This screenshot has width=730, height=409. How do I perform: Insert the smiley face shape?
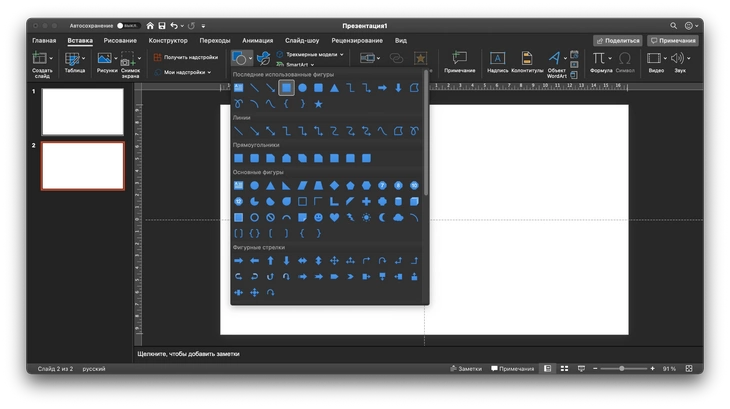318,217
